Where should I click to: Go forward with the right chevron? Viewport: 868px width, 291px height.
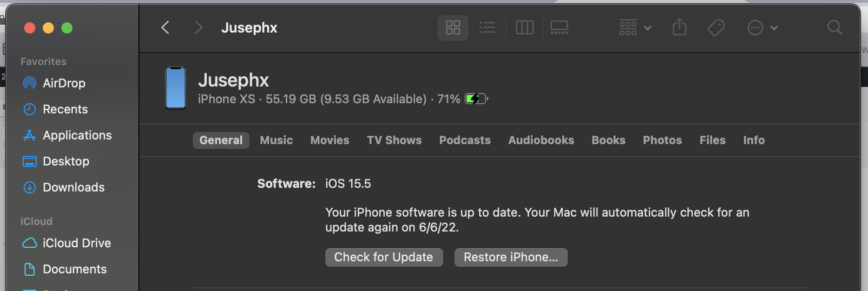(x=198, y=28)
